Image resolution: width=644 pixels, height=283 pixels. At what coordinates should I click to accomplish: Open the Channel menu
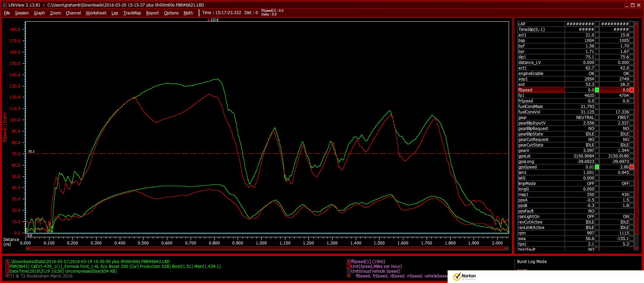tap(73, 13)
